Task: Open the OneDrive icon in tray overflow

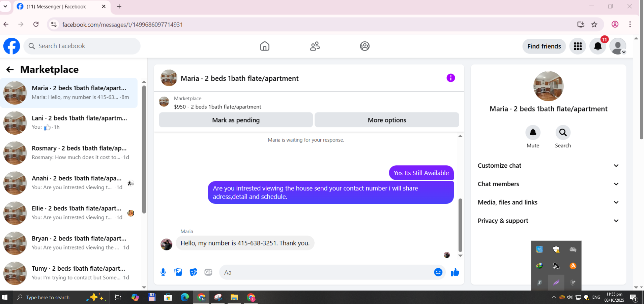Action: [x=573, y=249]
